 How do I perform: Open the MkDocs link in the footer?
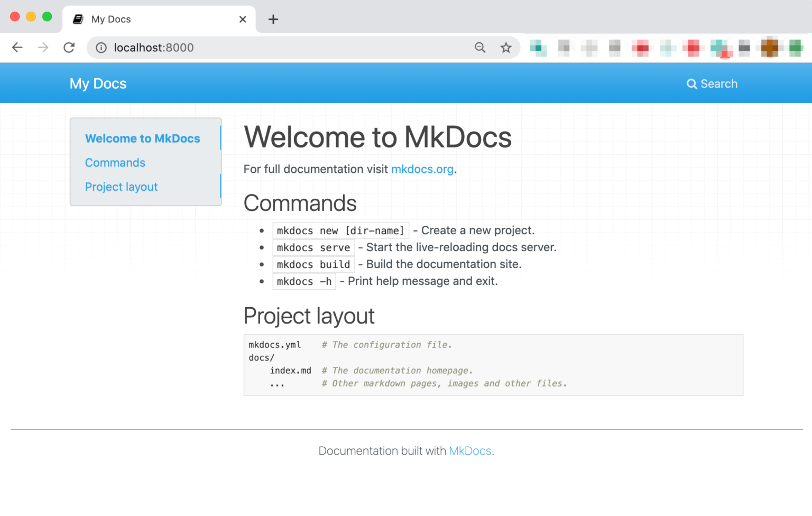[x=469, y=450]
